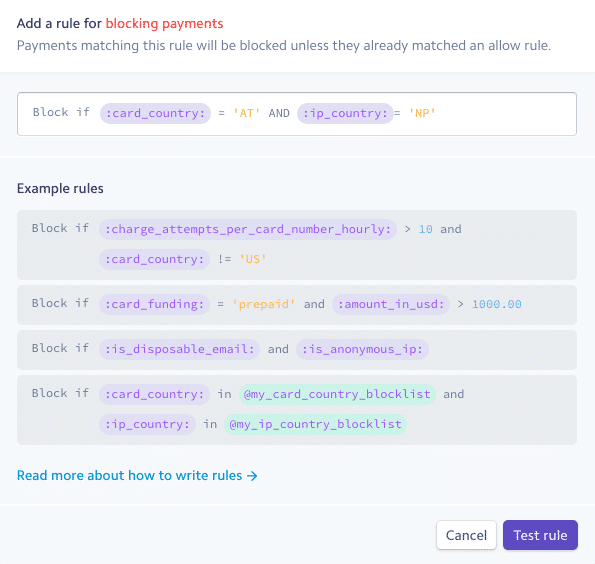
Task: Choose the card_funding prepaid example rule
Action: [x=297, y=304]
